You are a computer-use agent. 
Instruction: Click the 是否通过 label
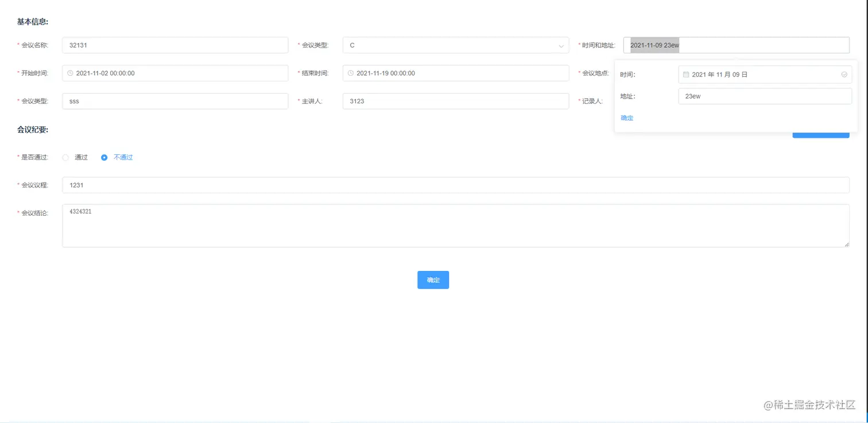tap(34, 157)
